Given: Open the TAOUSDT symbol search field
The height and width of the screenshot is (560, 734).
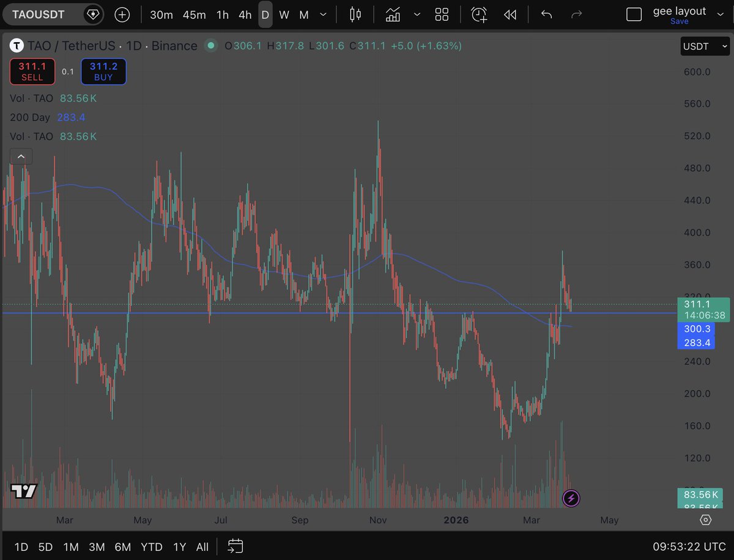Looking at the screenshot, I should [x=40, y=15].
